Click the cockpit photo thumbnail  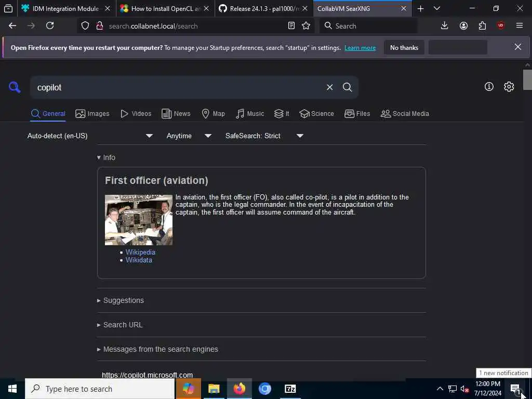pos(138,220)
